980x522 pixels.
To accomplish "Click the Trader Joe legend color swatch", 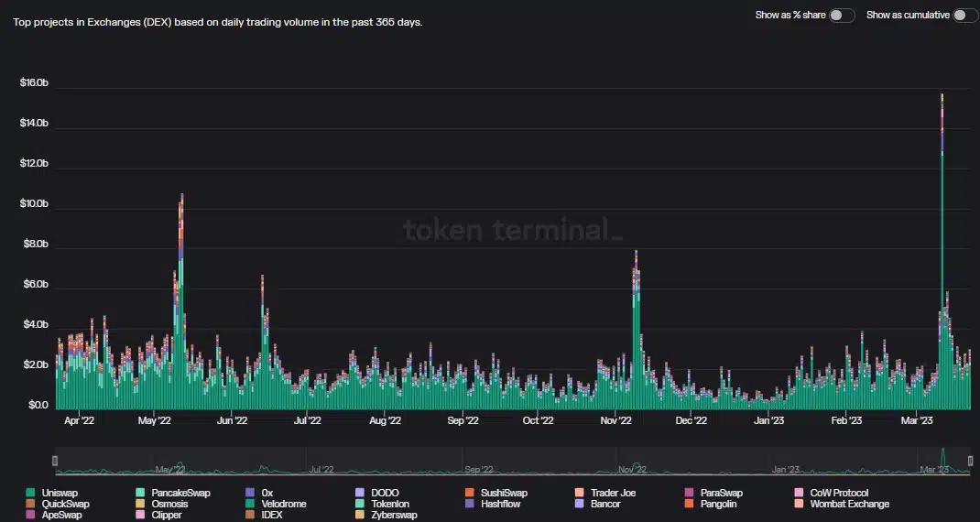I will pyautogui.click(x=579, y=493).
